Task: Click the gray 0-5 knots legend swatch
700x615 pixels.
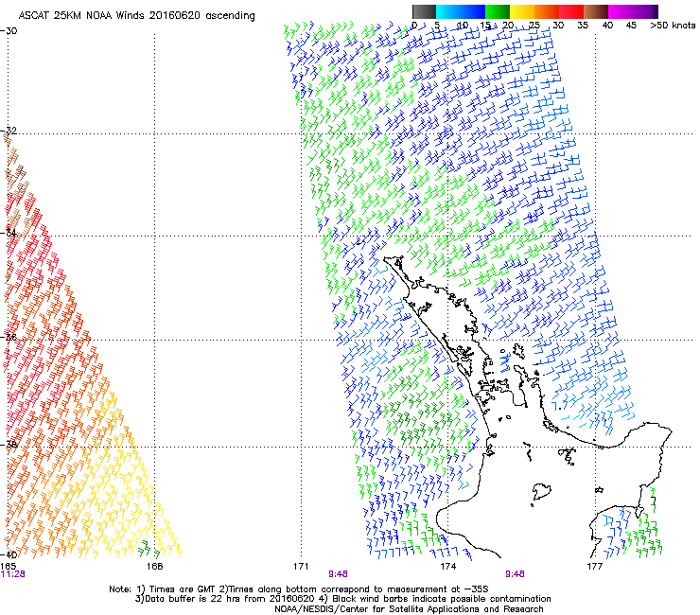Action: 424,12
